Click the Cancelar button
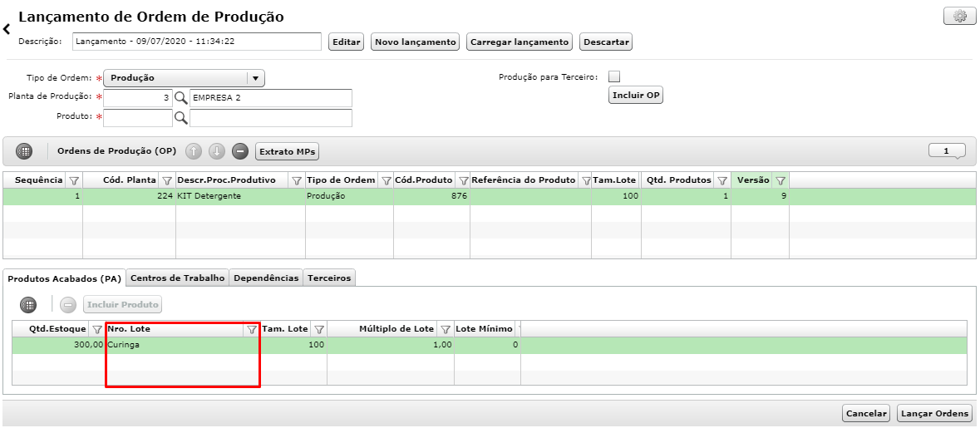Image resolution: width=980 pixels, height=428 pixels. click(866, 413)
